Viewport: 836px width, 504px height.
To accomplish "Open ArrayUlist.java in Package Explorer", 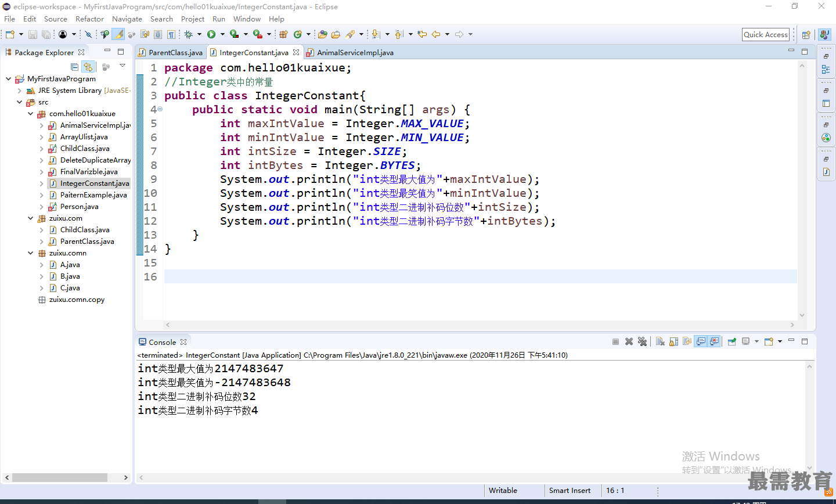I will [84, 137].
